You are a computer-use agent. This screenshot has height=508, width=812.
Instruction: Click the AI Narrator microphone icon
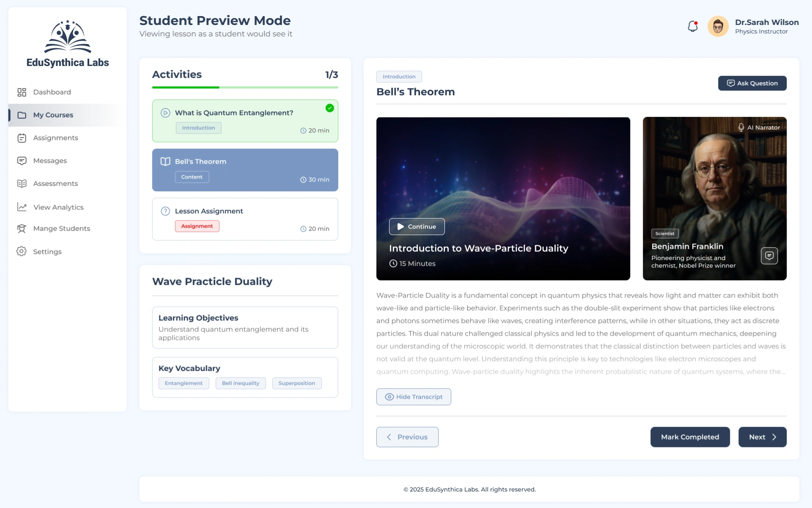741,127
